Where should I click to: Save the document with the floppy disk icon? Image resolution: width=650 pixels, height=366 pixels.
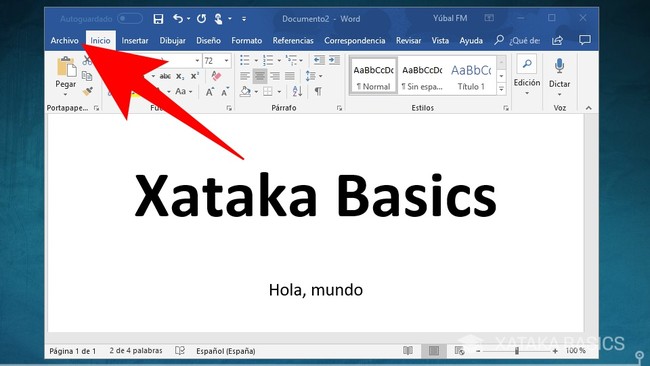tap(158, 19)
